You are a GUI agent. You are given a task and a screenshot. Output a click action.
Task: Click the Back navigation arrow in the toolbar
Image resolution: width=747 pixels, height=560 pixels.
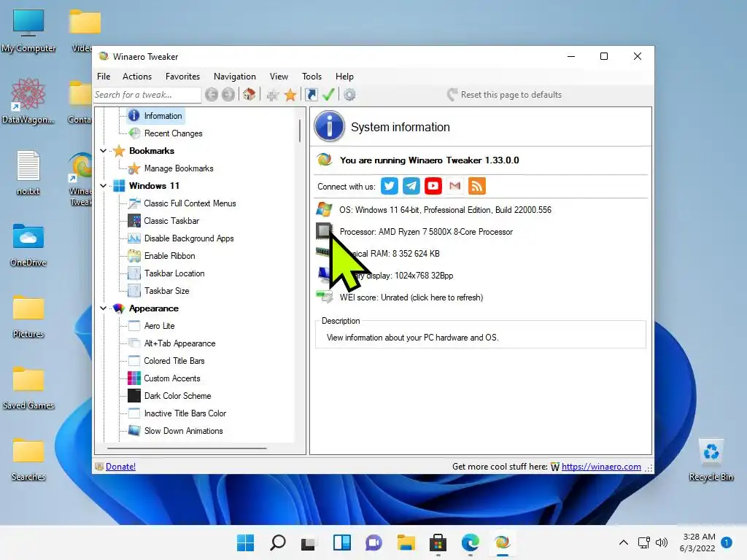tap(212, 95)
